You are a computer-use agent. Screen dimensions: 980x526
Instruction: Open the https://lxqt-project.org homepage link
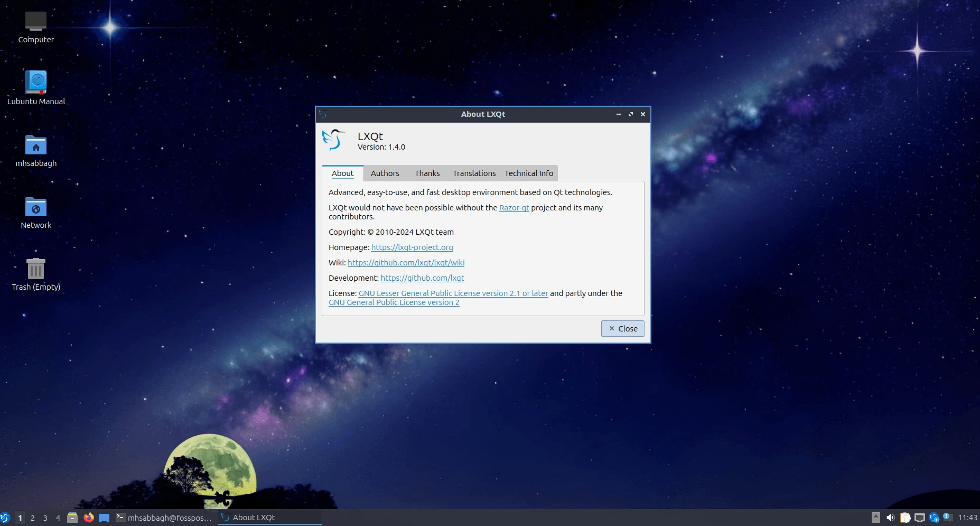pos(412,247)
